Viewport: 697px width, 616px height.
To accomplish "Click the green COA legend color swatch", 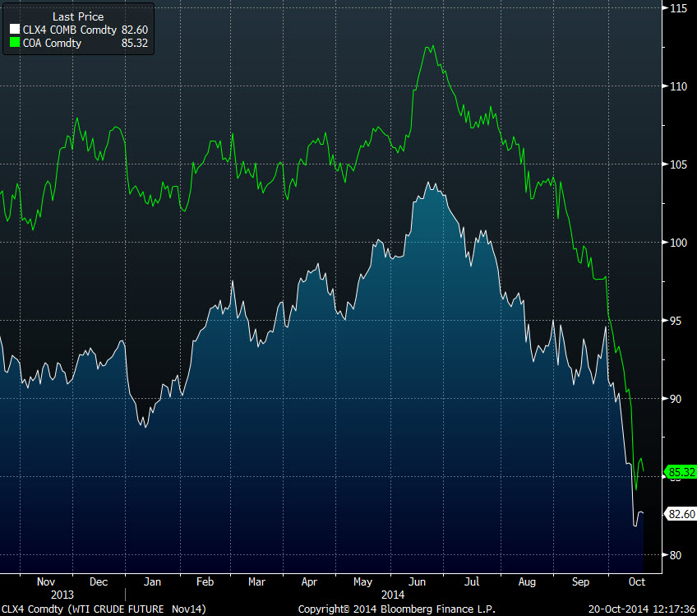I will tap(14, 43).
